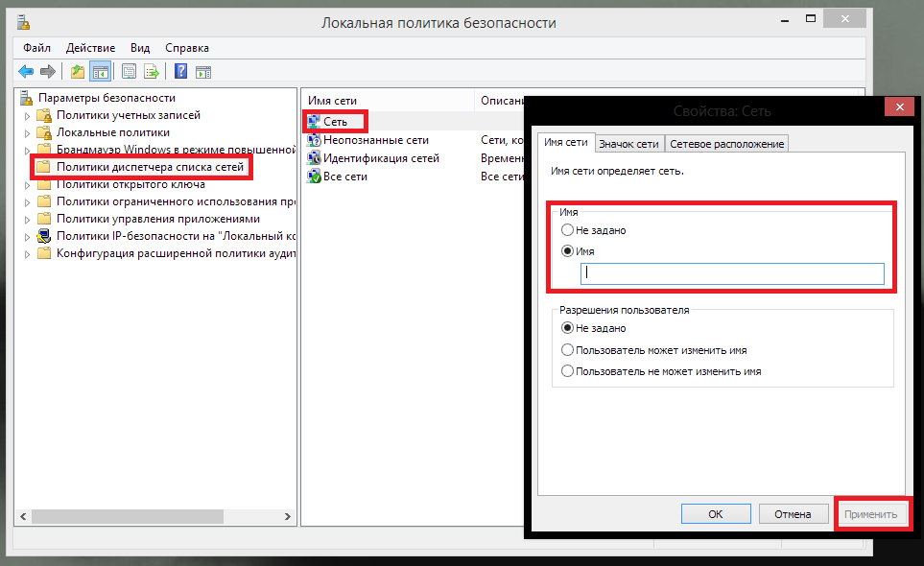
Task: Expand the Политики управления приложениями node
Action: coord(28,219)
